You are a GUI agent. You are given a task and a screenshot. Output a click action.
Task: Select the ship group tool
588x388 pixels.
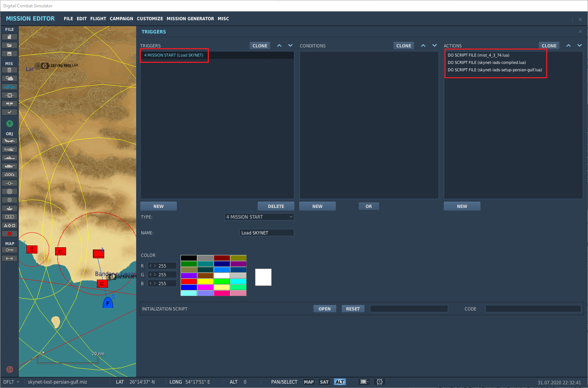coord(10,158)
